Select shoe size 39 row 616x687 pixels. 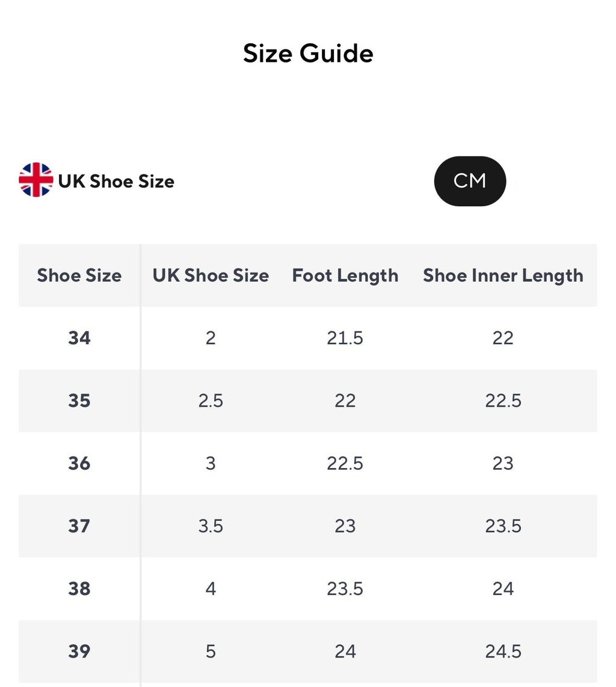[x=79, y=651]
